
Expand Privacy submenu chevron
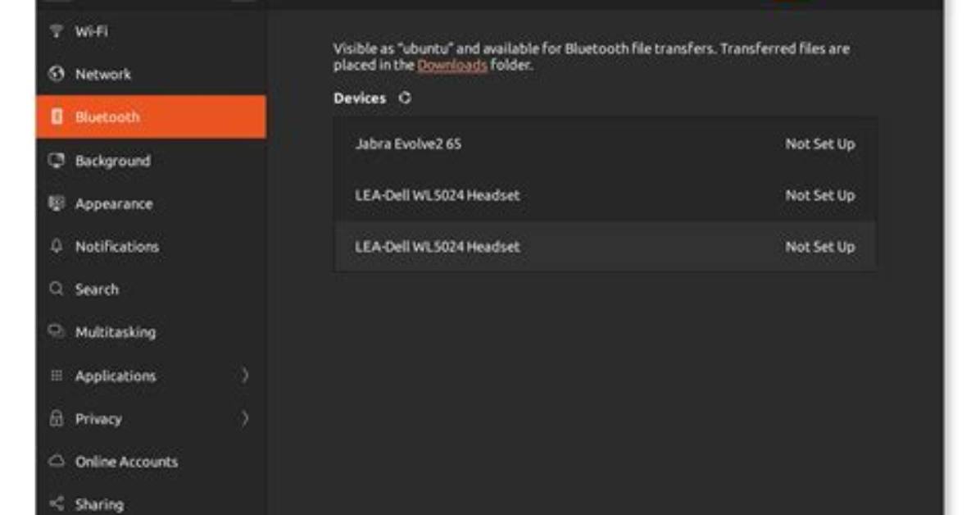245,418
